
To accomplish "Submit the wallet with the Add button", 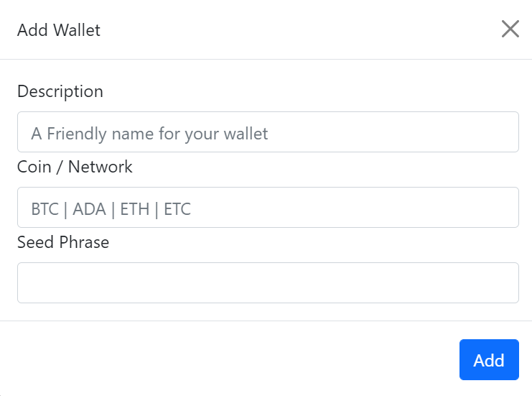I will pyautogui.click(x=488, y=359).
